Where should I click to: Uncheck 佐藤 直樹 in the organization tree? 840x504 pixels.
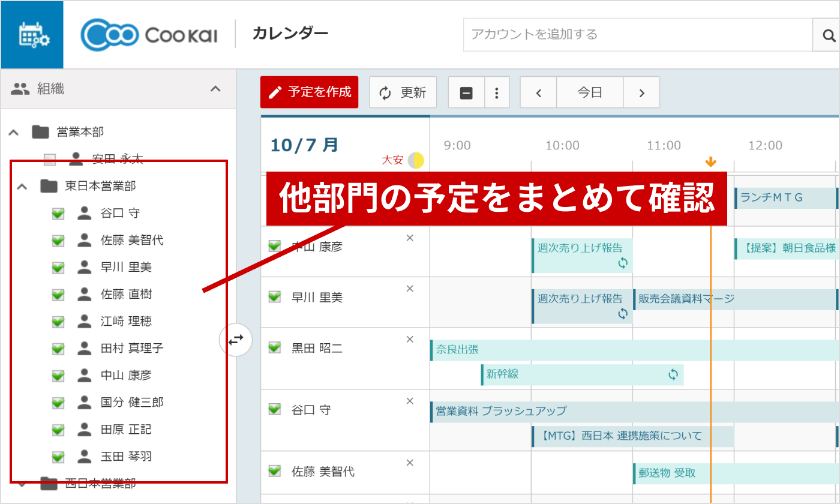pos(58,294)
